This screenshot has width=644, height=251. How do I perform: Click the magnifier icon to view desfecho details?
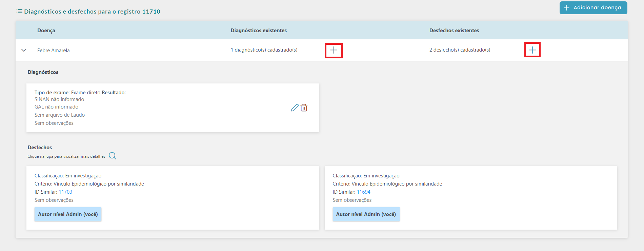(113, 156)
